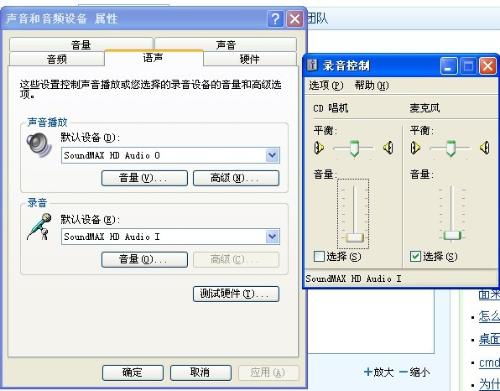The width and height of the screenshot is (500, 391).
Task: Click the 缩小 zoom-out link
Action: pos(414,372)
